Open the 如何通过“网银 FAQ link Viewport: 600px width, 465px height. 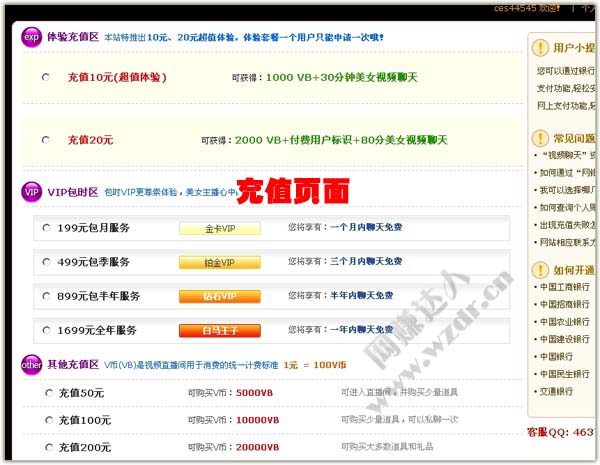567,173
